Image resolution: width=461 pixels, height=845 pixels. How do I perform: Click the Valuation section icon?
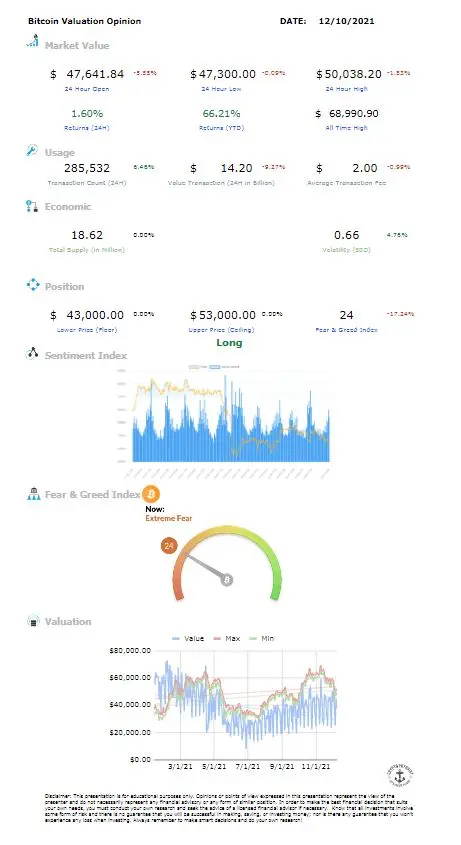pyautogui.click(x=33, y=621)
